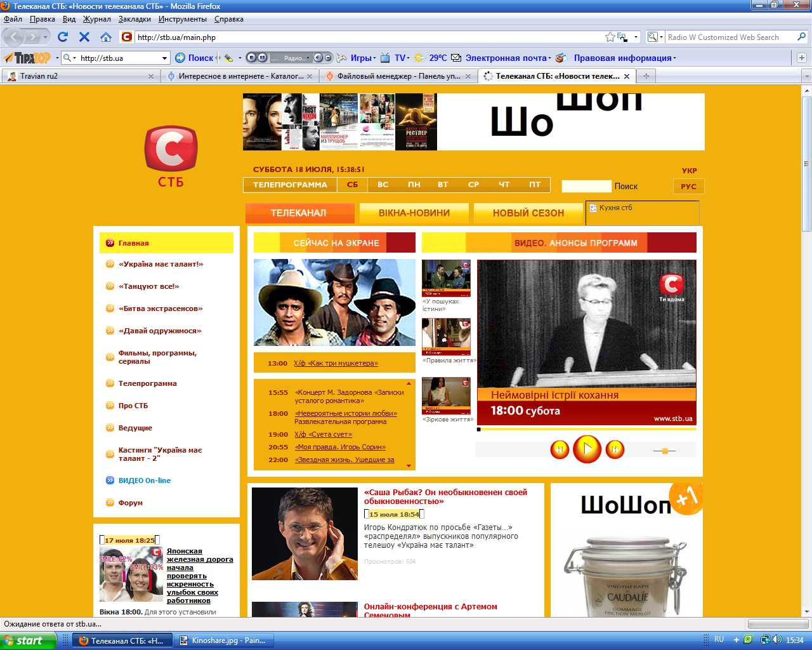Viewport: 812px width, 650px height.
Task: Select the ВС day in TV schedule
Action: tap(383, 185)
